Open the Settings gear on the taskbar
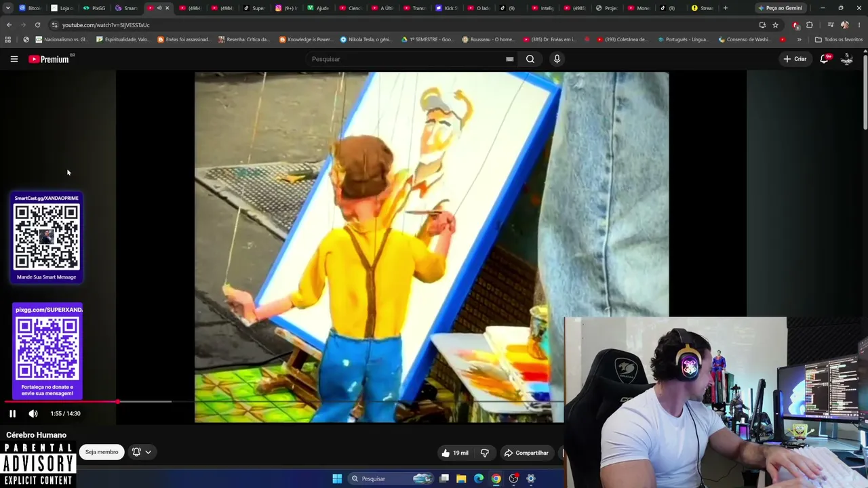Viewport: 868px width, 488px height. [531, 479]
